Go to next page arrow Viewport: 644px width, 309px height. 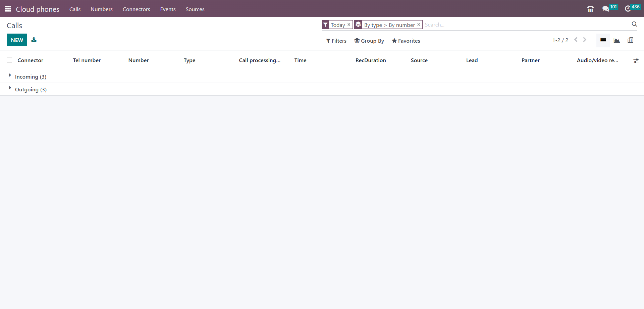(585, 40)
